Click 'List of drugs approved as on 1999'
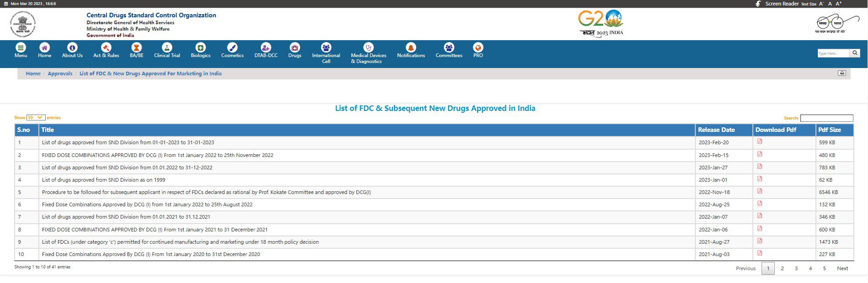Screen dimensions: 868x283 pos(103,180)
